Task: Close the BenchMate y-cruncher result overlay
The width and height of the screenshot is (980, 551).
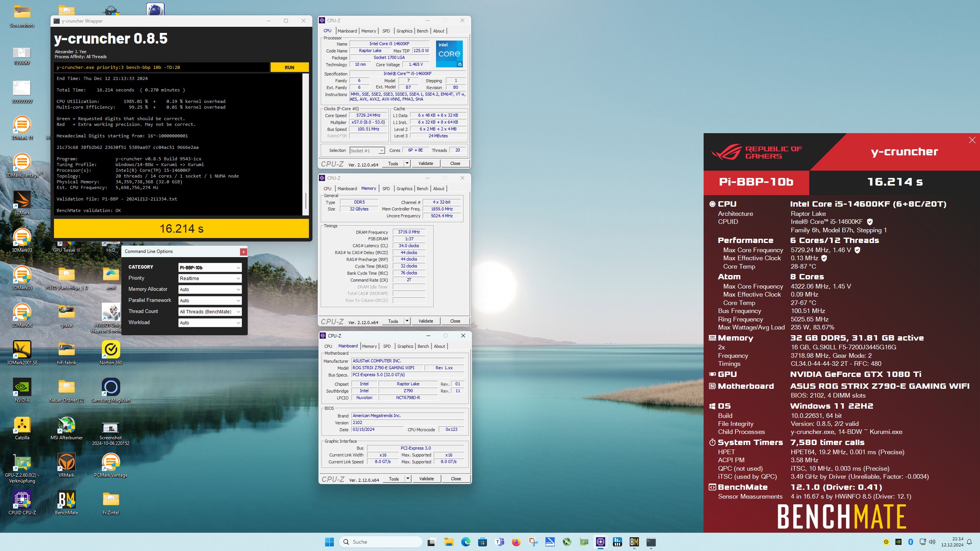Action: click(x=972, y=140)
